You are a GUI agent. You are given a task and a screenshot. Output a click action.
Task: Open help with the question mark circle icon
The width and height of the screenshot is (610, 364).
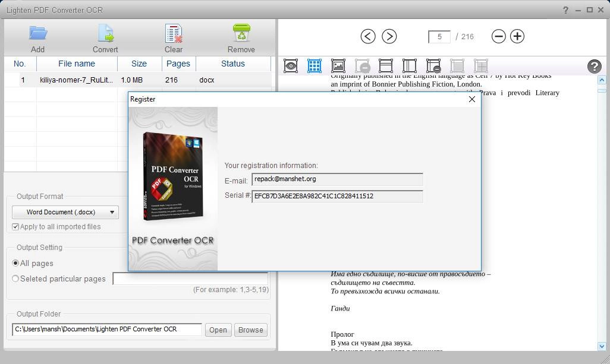click(594, 67)
